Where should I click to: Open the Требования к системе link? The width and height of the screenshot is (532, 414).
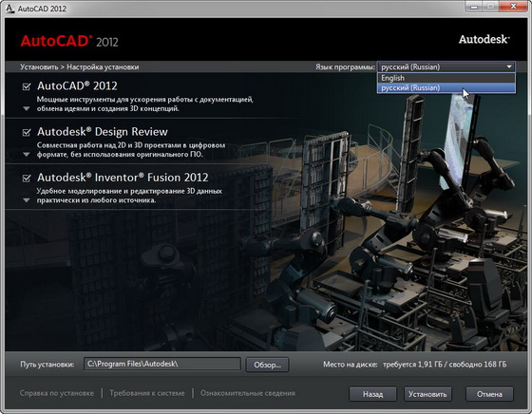coord(147,393)
